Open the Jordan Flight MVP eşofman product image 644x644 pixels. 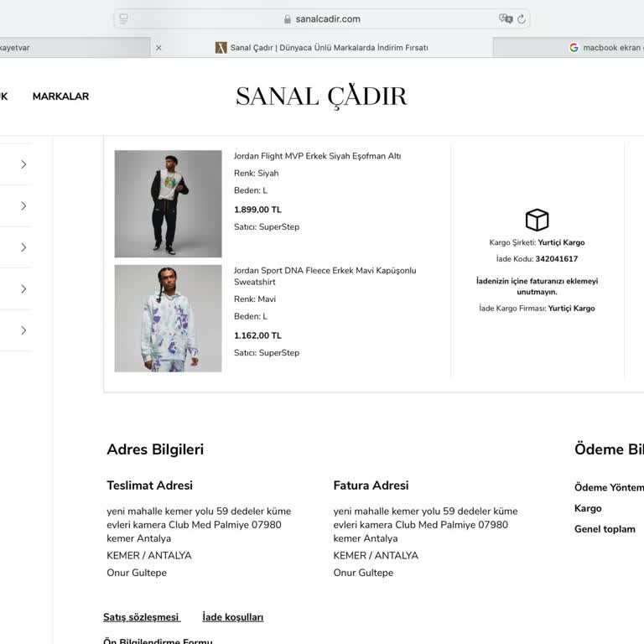[168, 204]
